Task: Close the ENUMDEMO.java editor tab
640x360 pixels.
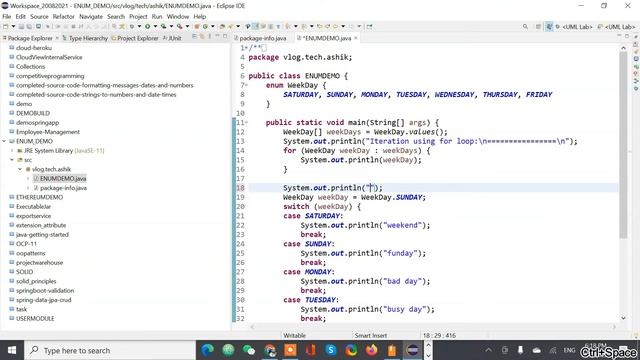Action: coord(356,38)
